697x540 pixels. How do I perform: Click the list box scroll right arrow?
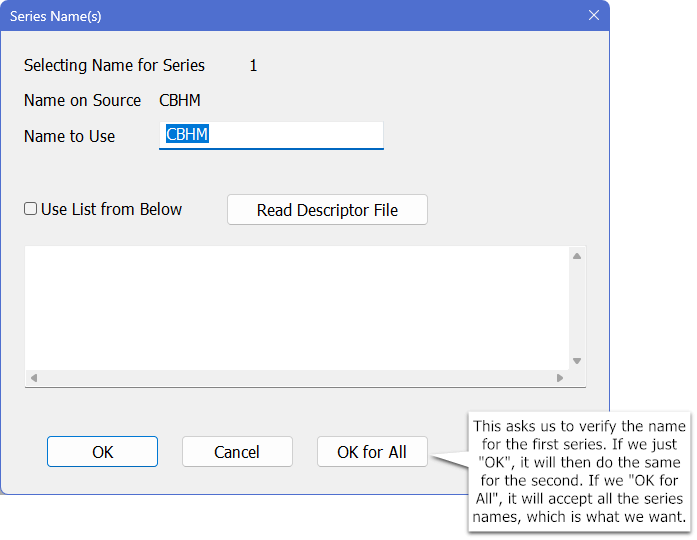(560, 378)
